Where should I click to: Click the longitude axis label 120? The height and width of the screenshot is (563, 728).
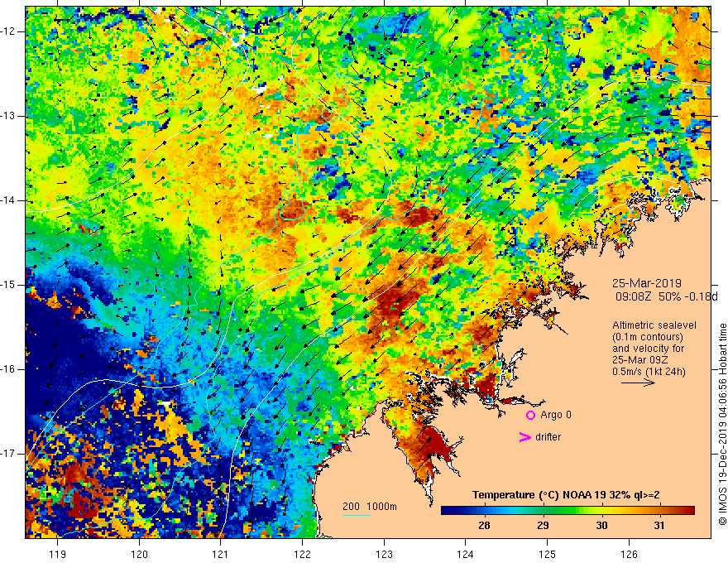coord(139,554)
